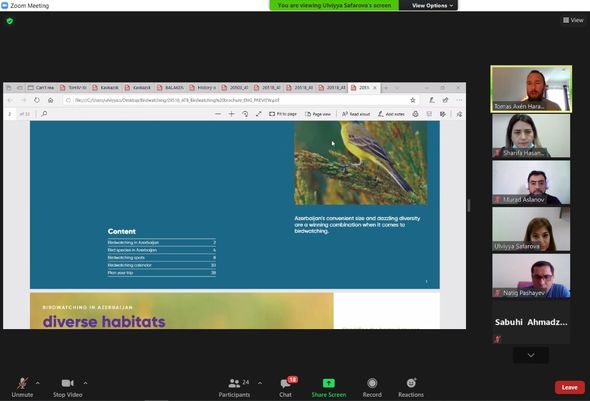
Task: Unmute the microphone
Action: click(x=22, y=387)
